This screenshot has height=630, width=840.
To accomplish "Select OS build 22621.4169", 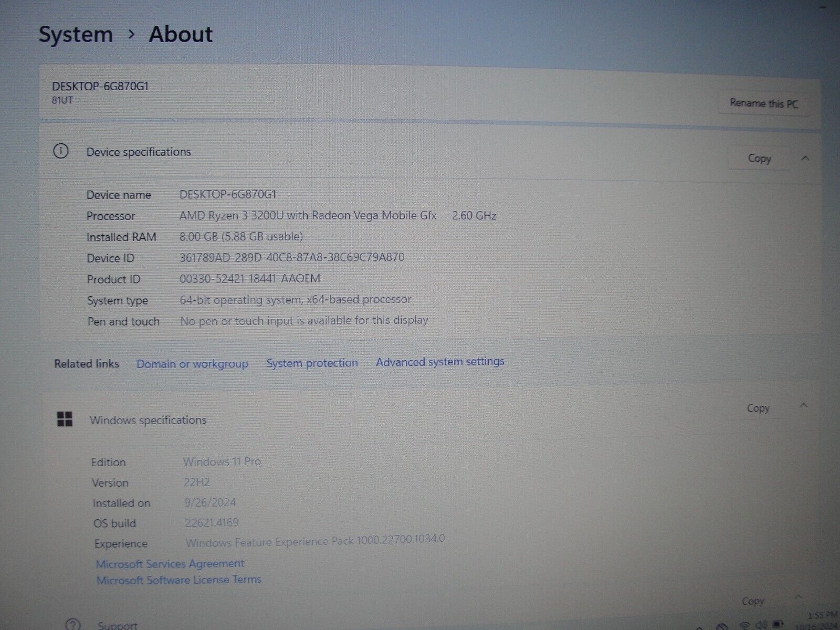I will [212, 523].
